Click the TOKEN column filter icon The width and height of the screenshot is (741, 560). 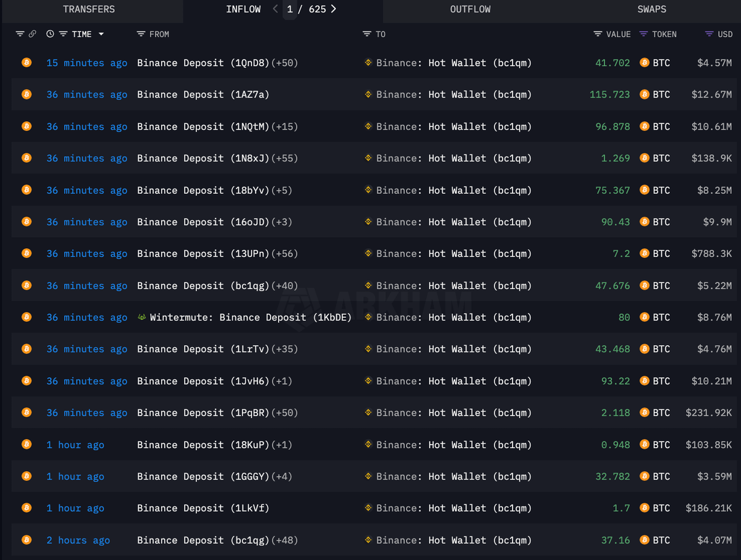pos(643,35)
